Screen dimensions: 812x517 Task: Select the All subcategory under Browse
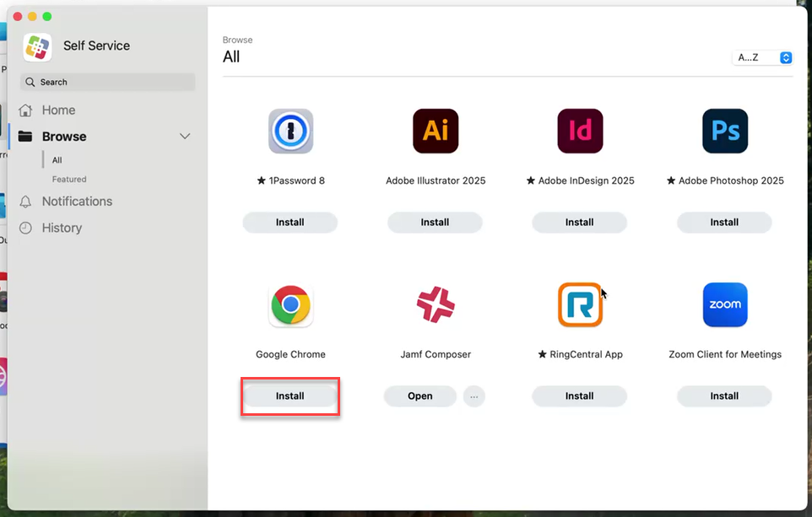point(57,160)
